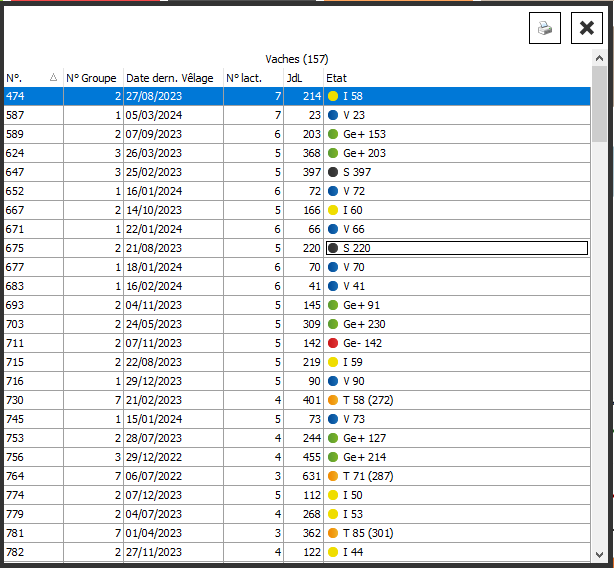The image size is (614, 568).
Task: Click the blue dot beside V 23
Action: click(333, 115)
